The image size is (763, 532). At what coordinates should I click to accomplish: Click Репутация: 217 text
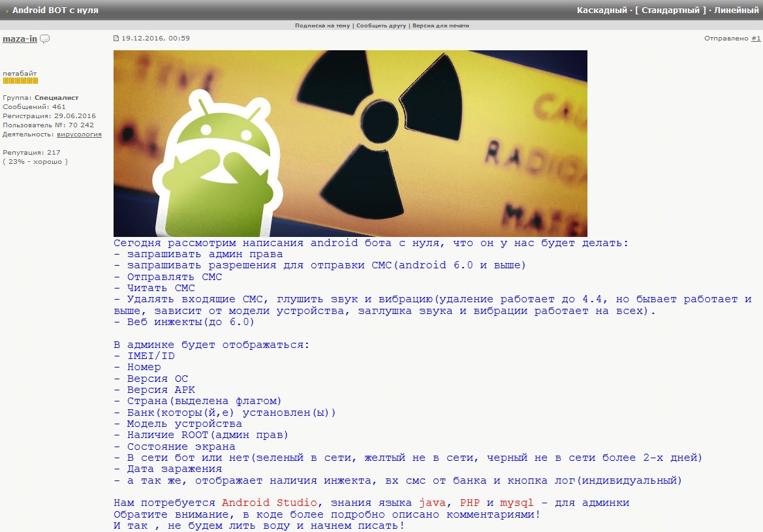[x=31, y=152]
